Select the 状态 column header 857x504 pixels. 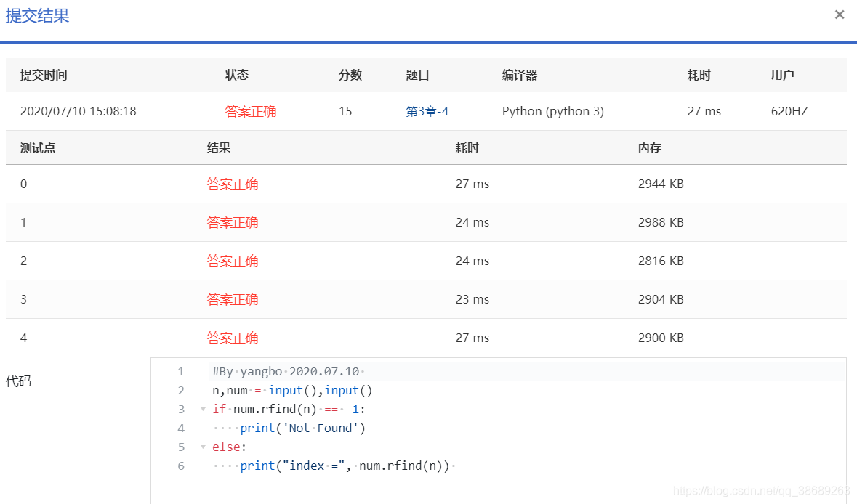point(237,74)
